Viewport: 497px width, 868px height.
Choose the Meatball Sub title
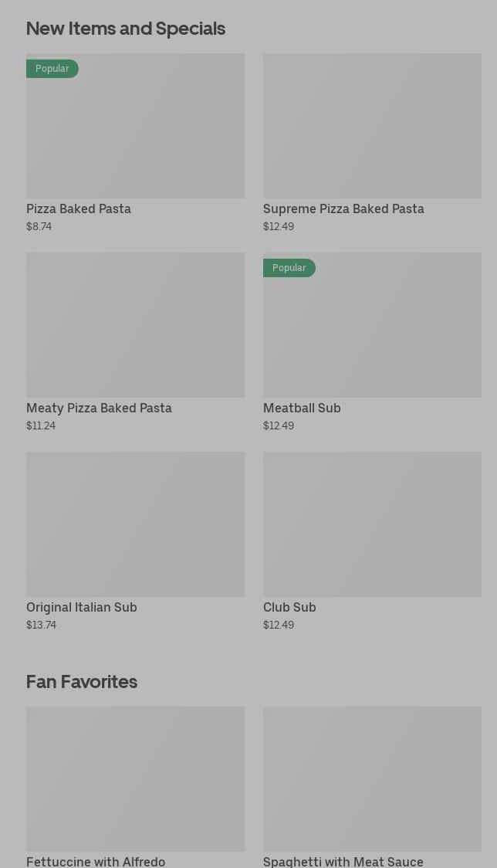coord(302,409)
